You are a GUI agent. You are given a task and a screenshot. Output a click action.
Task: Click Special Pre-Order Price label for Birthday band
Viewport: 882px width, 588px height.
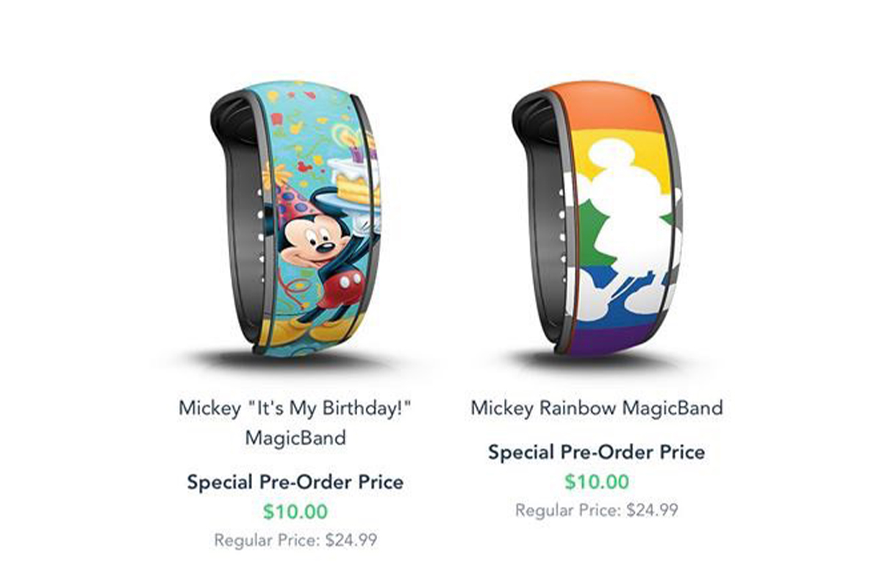pos(295,482)
